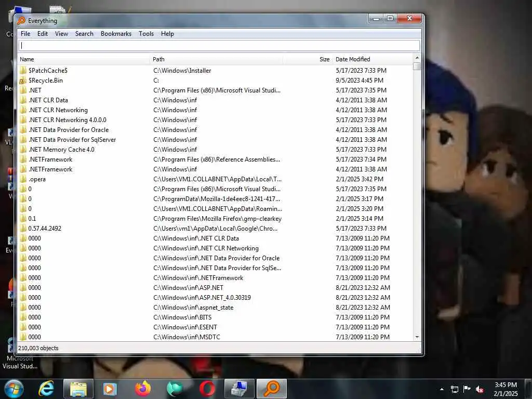This screenshot has width=532, height=399.
Task: Open the teal bird app taskbar icon
Action: 175,389
